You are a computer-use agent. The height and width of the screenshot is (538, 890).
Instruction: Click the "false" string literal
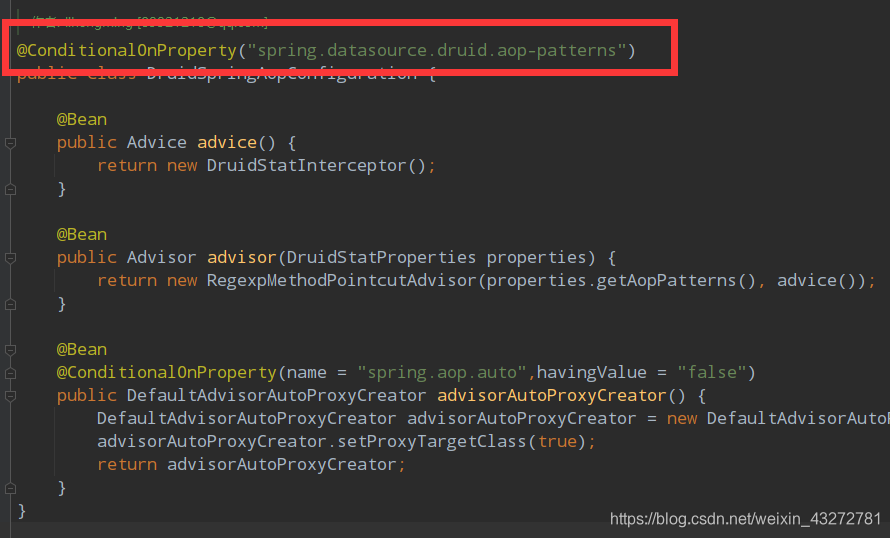point(712,373)
